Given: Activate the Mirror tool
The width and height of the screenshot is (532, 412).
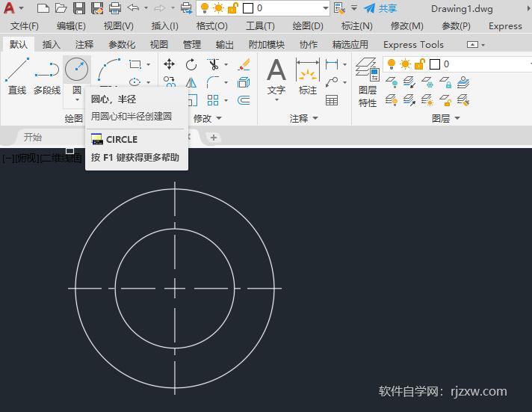Looking at the screenshot, I should pyautogui.click(x=191, y=82).
